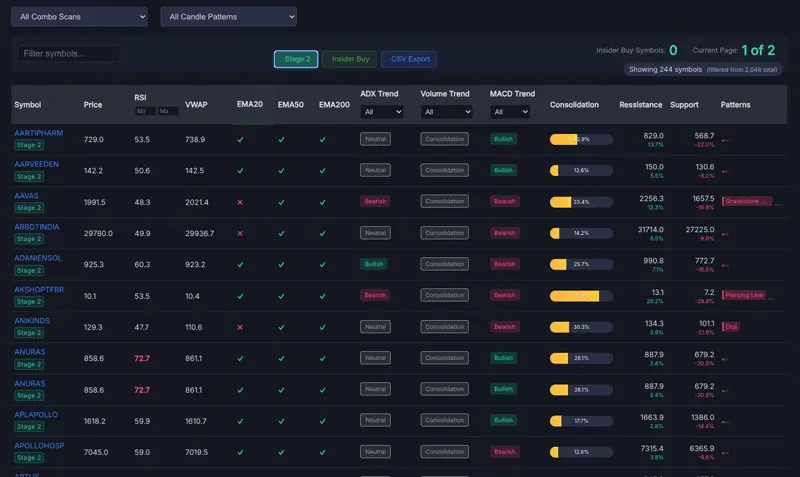Viewport: 800px width, 477px height.
Task: Click the Bullish ADX badge for ADANIENSOL
Action: click(373, 264)
